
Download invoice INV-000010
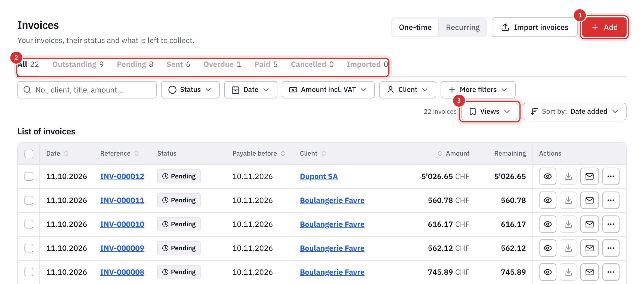[568, 224]
